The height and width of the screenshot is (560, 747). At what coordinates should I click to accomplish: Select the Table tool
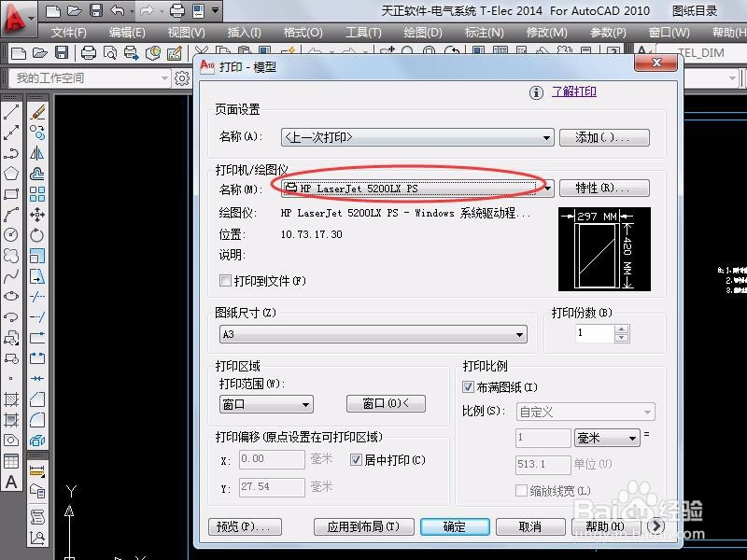pyautogui.click(x=11, y=461)
